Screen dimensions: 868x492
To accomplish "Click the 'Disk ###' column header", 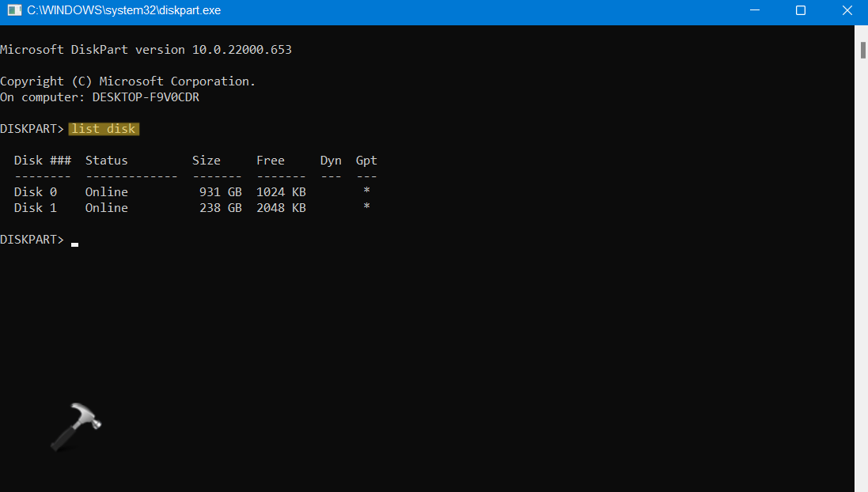I will point(43,161).
